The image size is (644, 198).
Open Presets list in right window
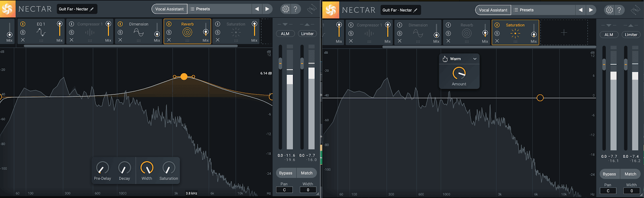click(x=543, y=10)
